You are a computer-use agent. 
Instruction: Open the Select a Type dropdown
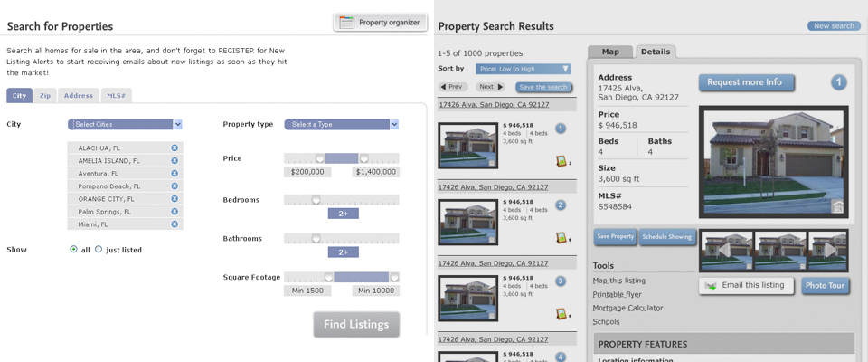tap(342, 124)
